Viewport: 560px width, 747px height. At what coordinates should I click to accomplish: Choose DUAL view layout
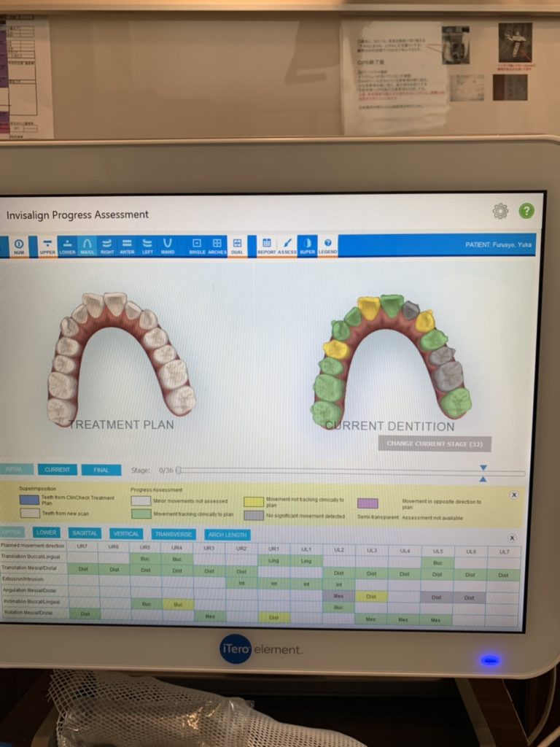coord(237,246)
